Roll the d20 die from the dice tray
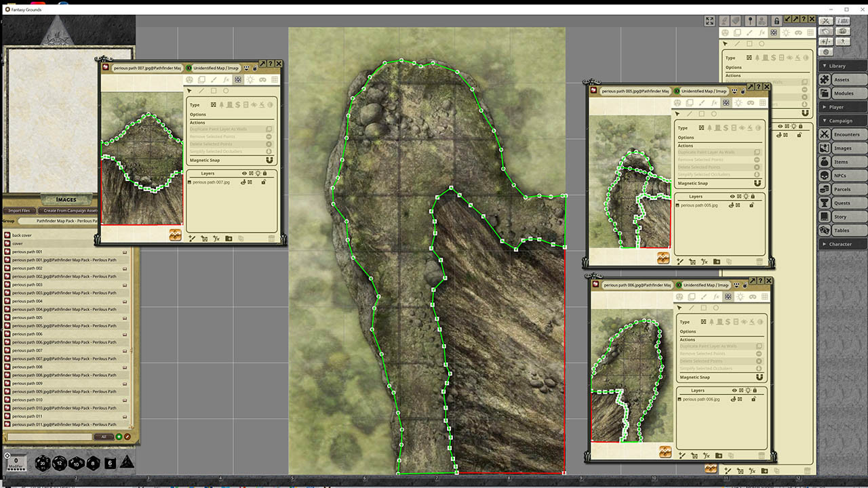Viewport: 868px width, 488px height. [42, 464]
